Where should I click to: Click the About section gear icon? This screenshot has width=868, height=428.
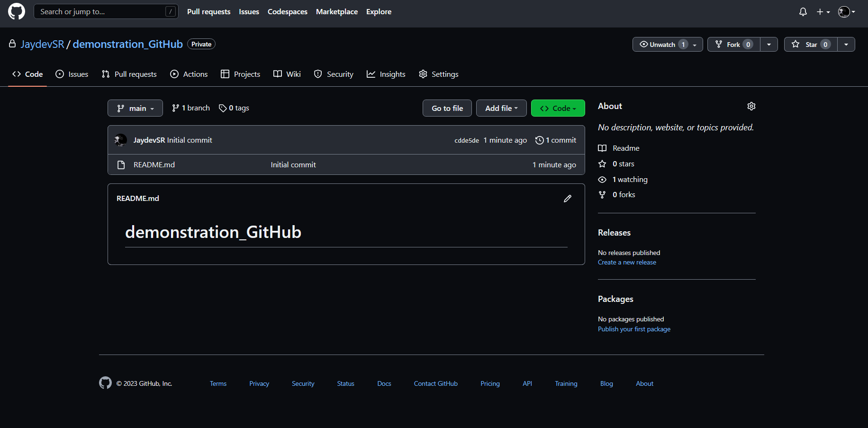pyautogui.click(x=751, y=106)
